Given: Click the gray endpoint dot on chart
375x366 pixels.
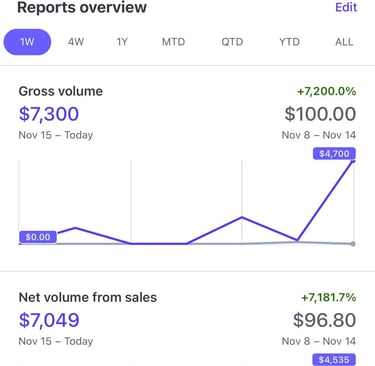Looking at the screenshot, I should (353, 244).
